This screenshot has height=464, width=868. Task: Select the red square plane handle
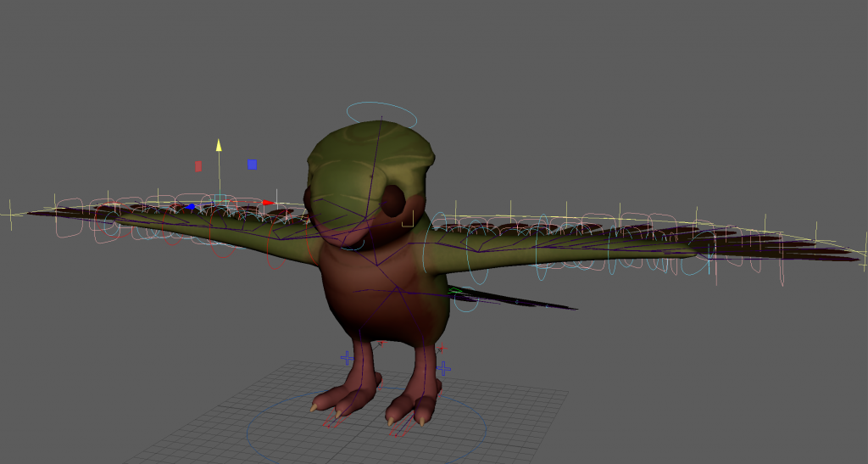click(x=198, y=166)
